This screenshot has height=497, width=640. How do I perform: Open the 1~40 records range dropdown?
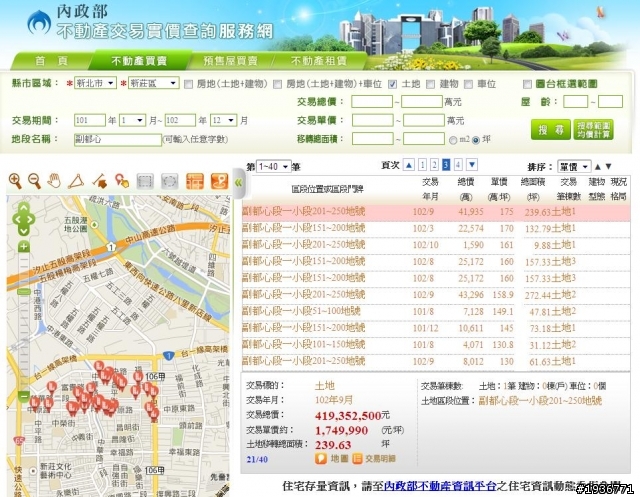click(x=273, y=166)
